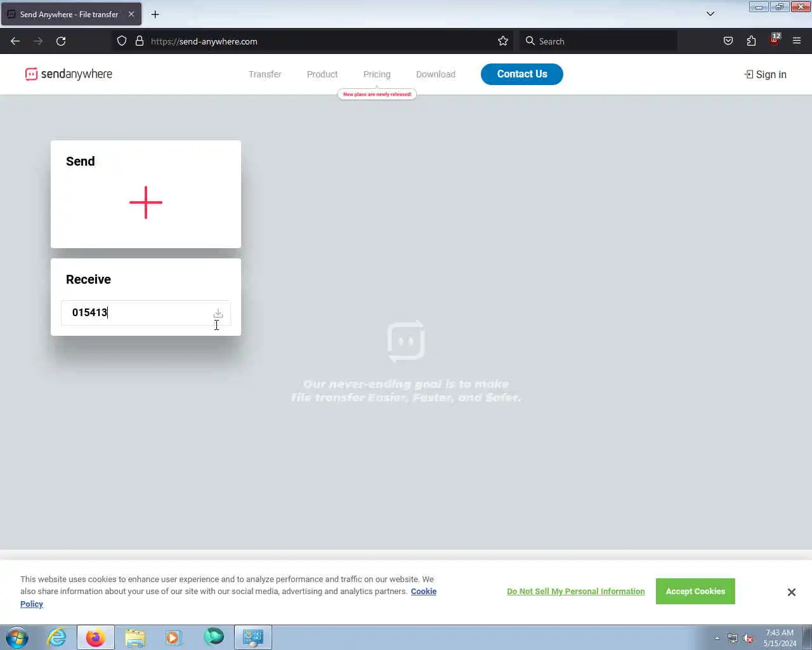The height and width of the screenshot is (650, 812).
Task: Open the Pricing menu item
Action: point(377,74)
